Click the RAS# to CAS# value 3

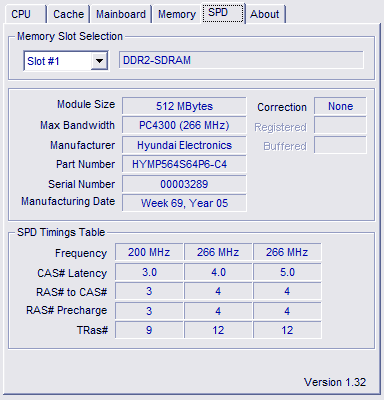[x=149, y=291]
